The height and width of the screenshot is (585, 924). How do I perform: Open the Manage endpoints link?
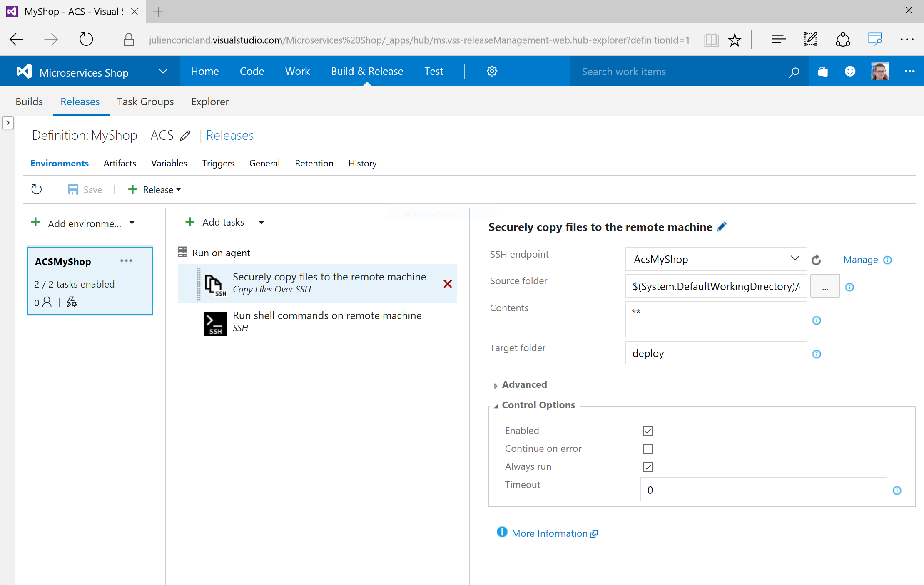tap(860, 260)
